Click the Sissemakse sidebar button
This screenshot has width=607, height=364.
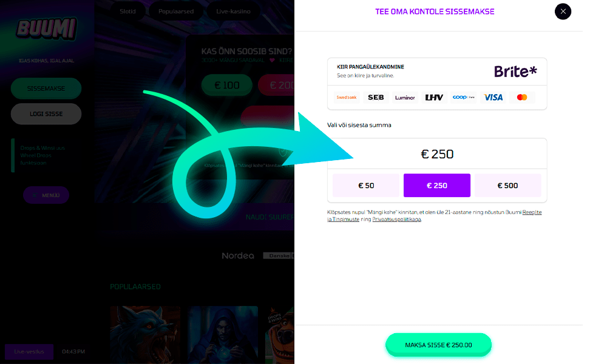coord(46,89)
